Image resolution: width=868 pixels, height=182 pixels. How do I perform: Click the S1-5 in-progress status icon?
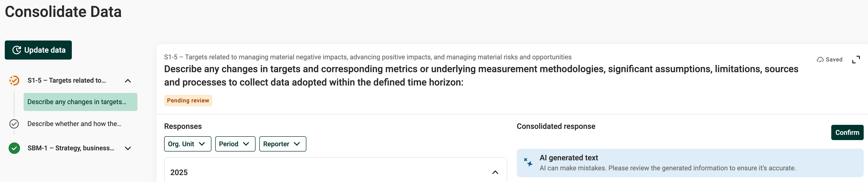[x=14, y=81]
